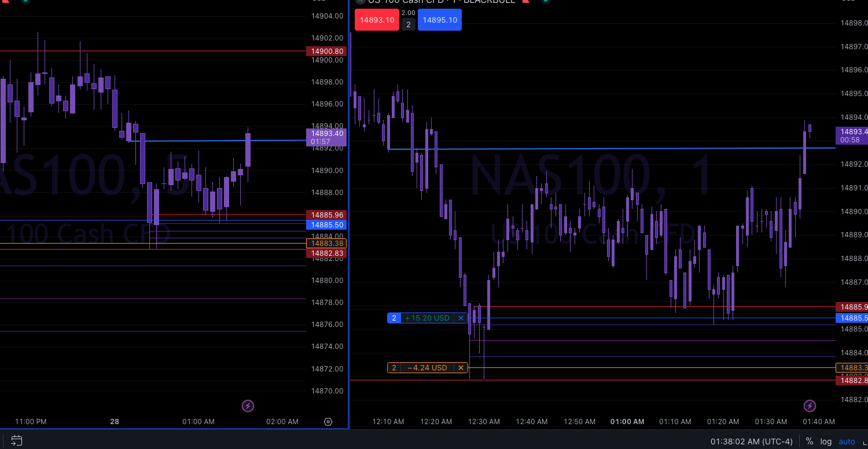The image size is (868, 449).
Task: Click the green connection status dot
Action: tap(545, 2)
